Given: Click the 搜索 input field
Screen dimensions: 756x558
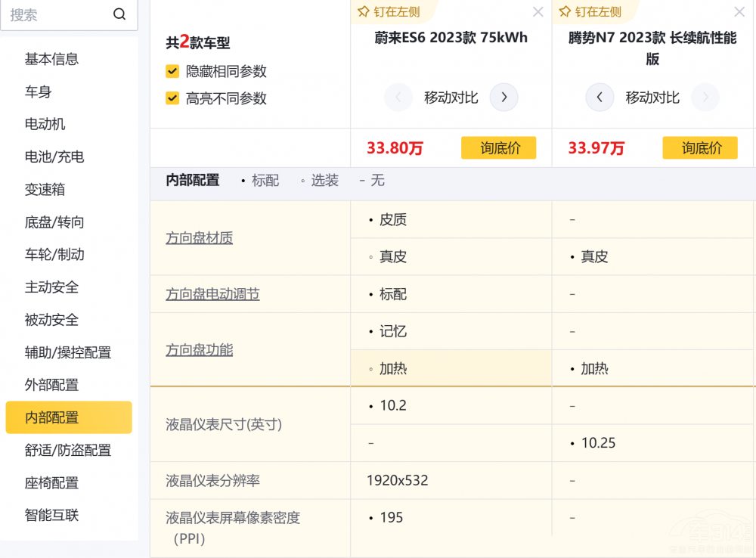Looking at the screenshot, I should [x=57, y=15].
